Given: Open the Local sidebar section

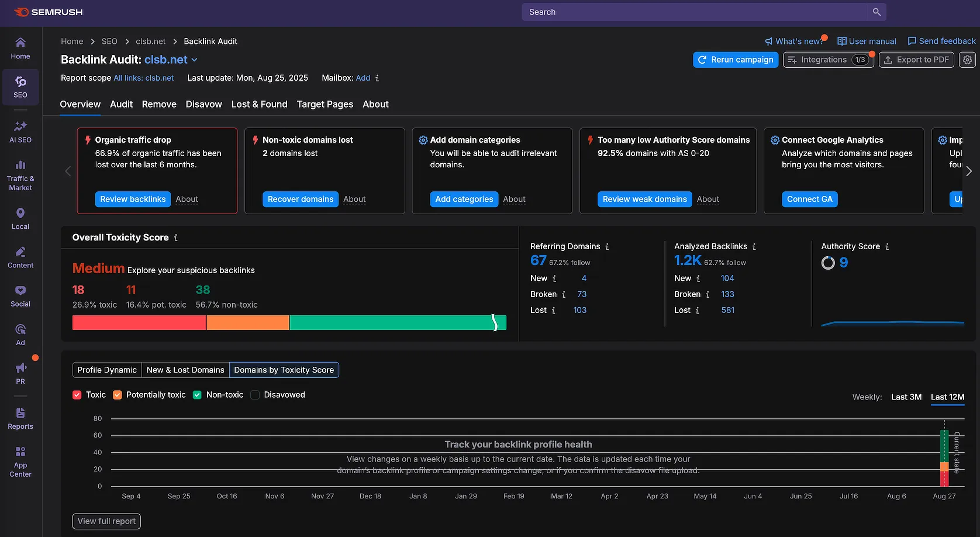Looking at the screenshot, I should 20,218.
